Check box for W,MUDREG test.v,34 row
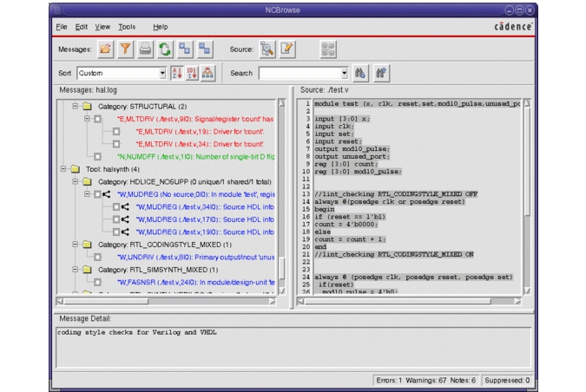 [116, 206]
